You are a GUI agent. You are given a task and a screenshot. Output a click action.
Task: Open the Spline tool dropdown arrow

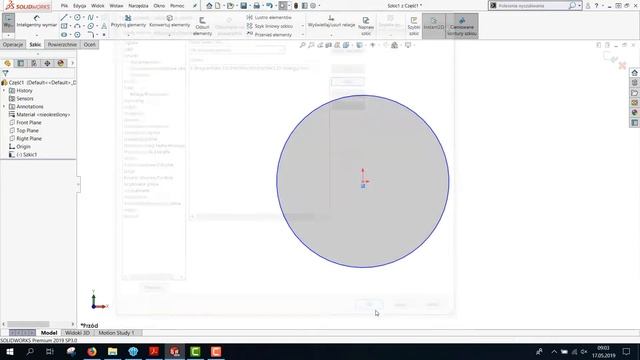tap(97, 18)
